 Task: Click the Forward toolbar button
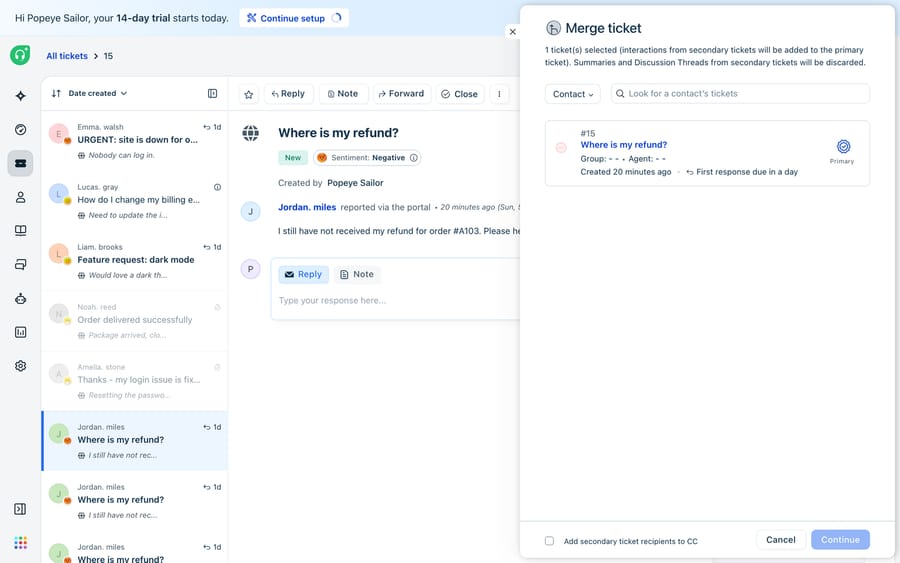(x=401, y=94)
